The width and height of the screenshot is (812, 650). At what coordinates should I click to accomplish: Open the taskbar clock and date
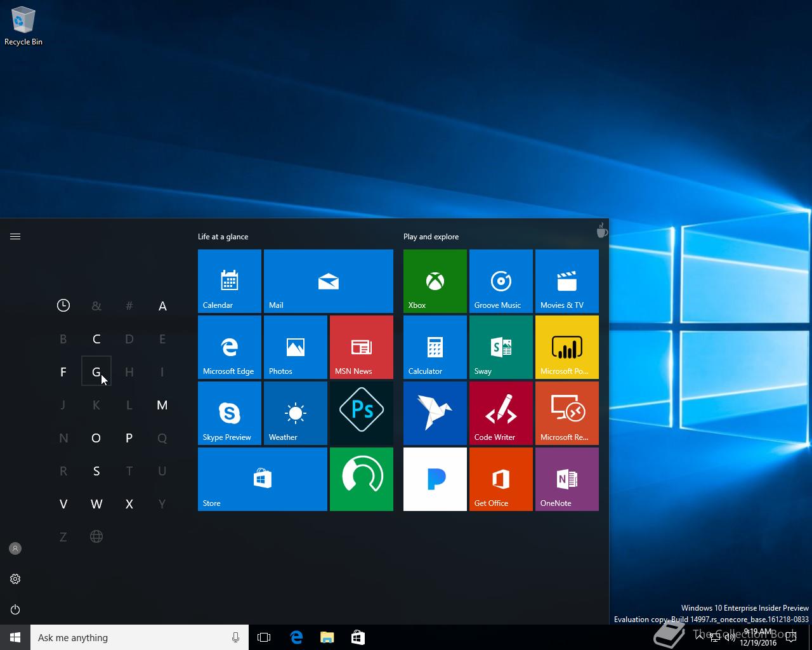pyautogui.click(x=758, y=637)
